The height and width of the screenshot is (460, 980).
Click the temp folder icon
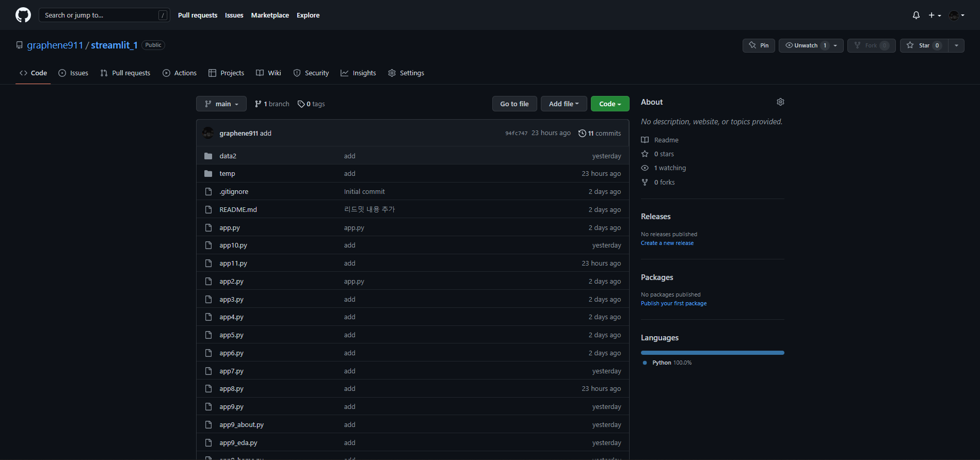click(208, 174)
